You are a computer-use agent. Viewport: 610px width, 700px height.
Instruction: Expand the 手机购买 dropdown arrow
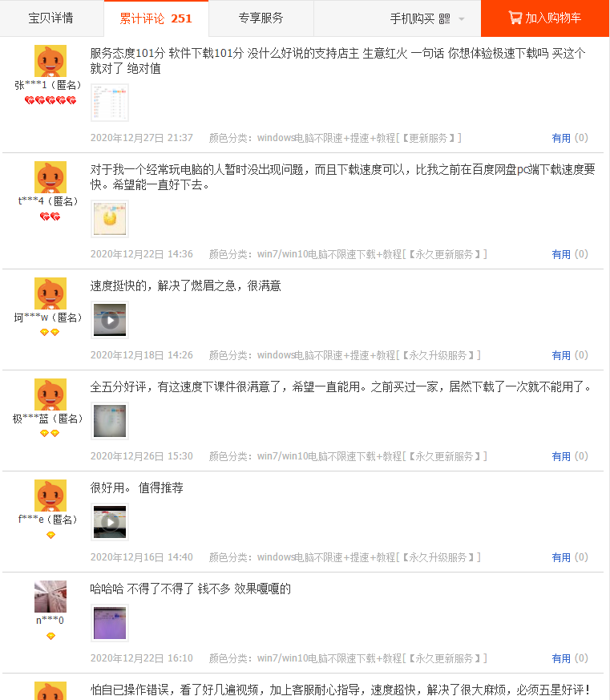(x=462, y=18)
